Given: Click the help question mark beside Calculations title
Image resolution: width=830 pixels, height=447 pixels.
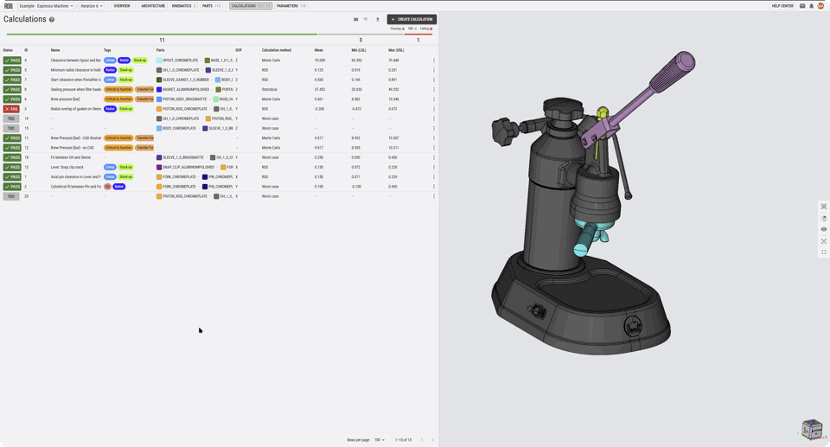Looking at the screenshot, I should click(51, 20).
